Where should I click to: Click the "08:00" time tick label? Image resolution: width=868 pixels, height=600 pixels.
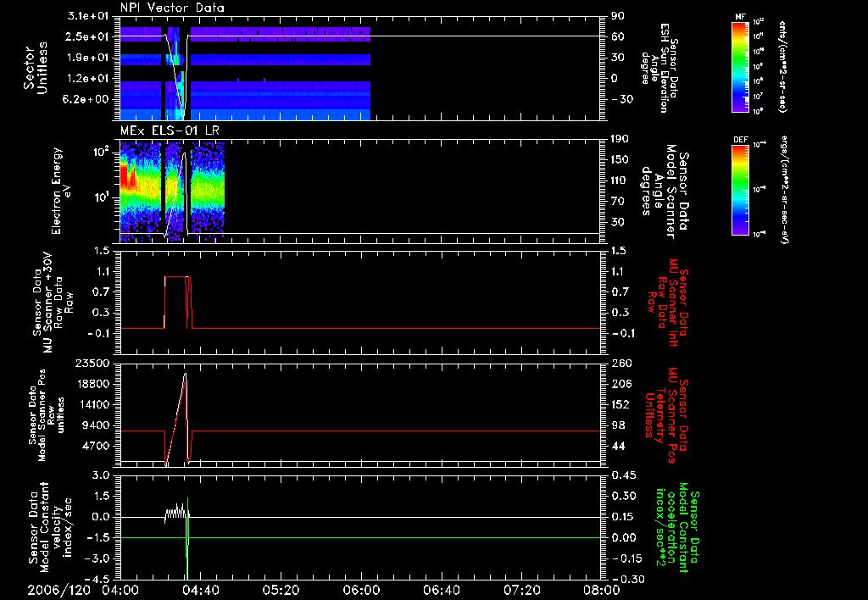[601, 590]
